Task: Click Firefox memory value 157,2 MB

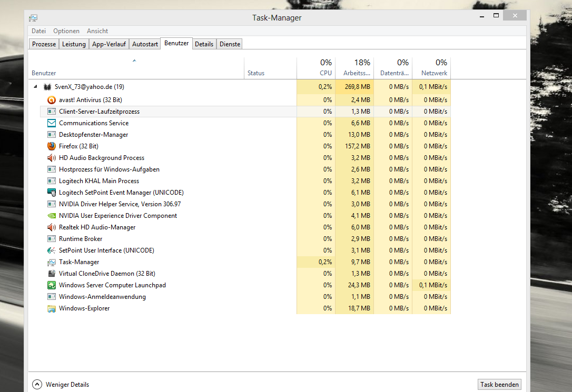Action: [x=358, y=146]
